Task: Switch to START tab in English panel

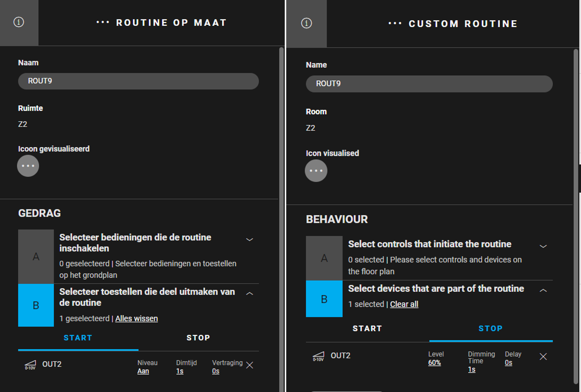Action: (368, 328)
